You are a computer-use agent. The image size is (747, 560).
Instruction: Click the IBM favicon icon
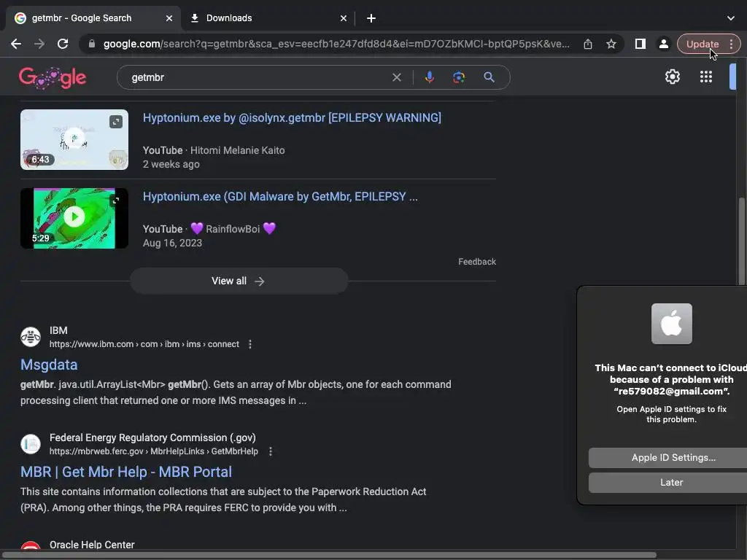point(31,337)
